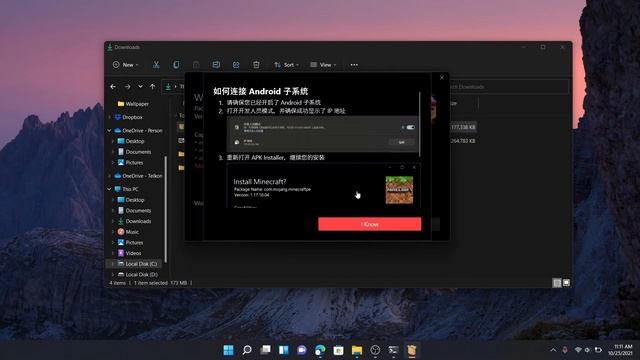The width and height of the screenshot is (640, 360).
Task: Open the View dropdown menu
Action: click(x=323, y=65)
